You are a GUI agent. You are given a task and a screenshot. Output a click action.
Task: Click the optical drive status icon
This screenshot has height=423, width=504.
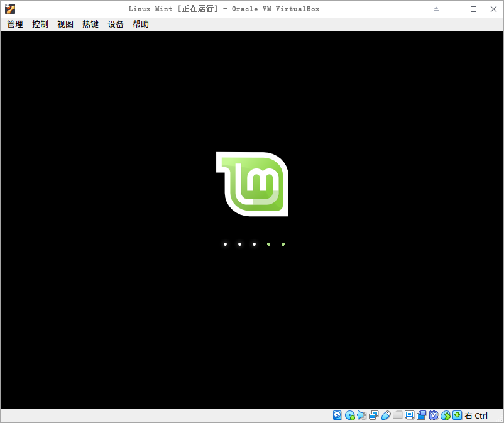click(349, 415)
